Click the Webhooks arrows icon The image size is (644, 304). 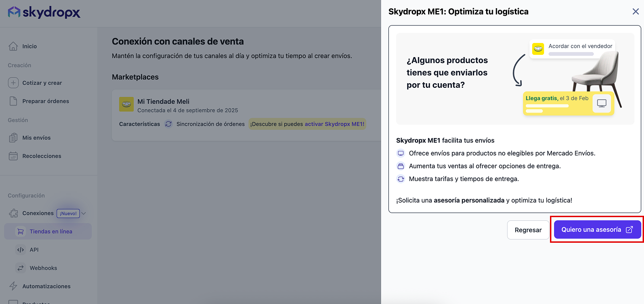[x=20, y=268]
